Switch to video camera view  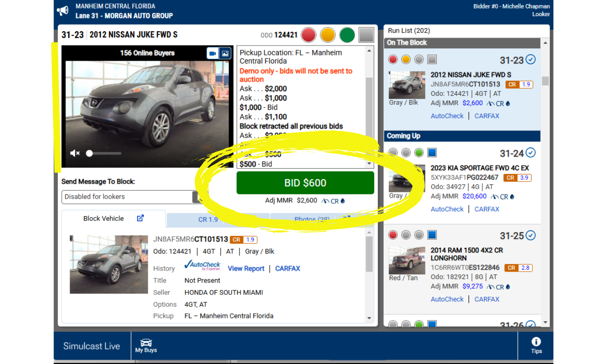coord(212,53)
